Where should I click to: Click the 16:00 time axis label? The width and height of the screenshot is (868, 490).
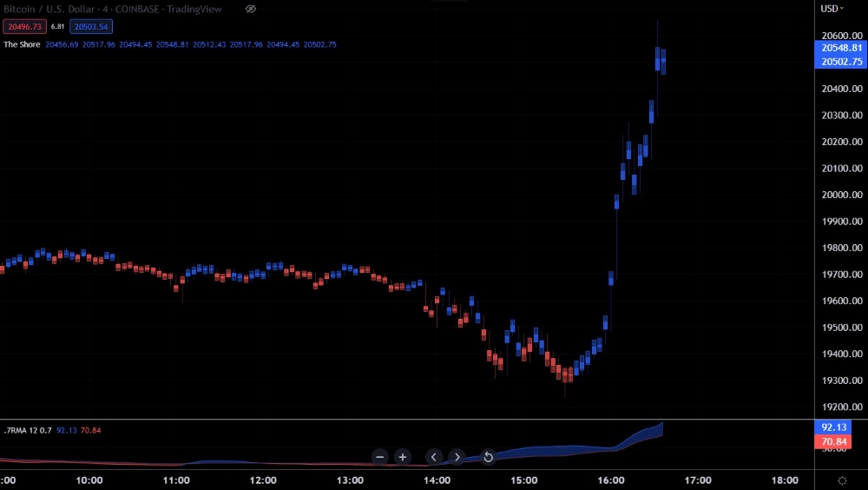point(611,480)
